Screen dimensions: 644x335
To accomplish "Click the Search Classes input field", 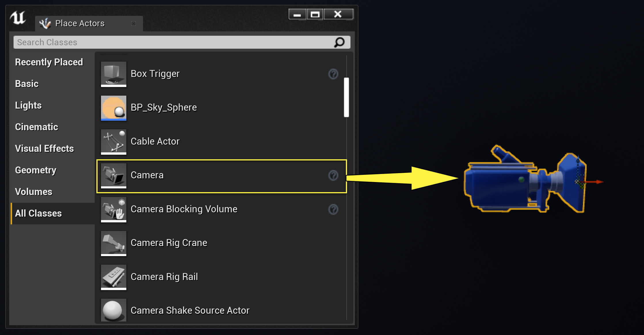I will pos(173,42).
